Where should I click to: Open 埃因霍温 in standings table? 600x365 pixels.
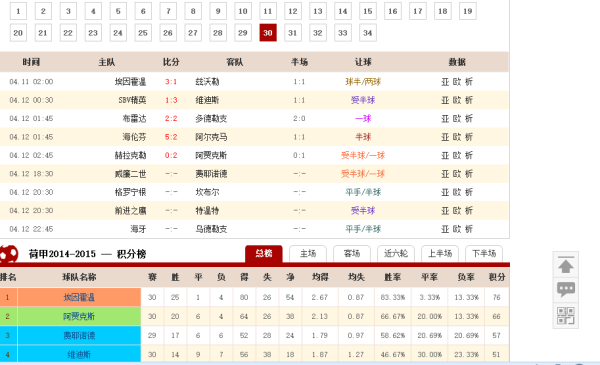click(79, 297)
